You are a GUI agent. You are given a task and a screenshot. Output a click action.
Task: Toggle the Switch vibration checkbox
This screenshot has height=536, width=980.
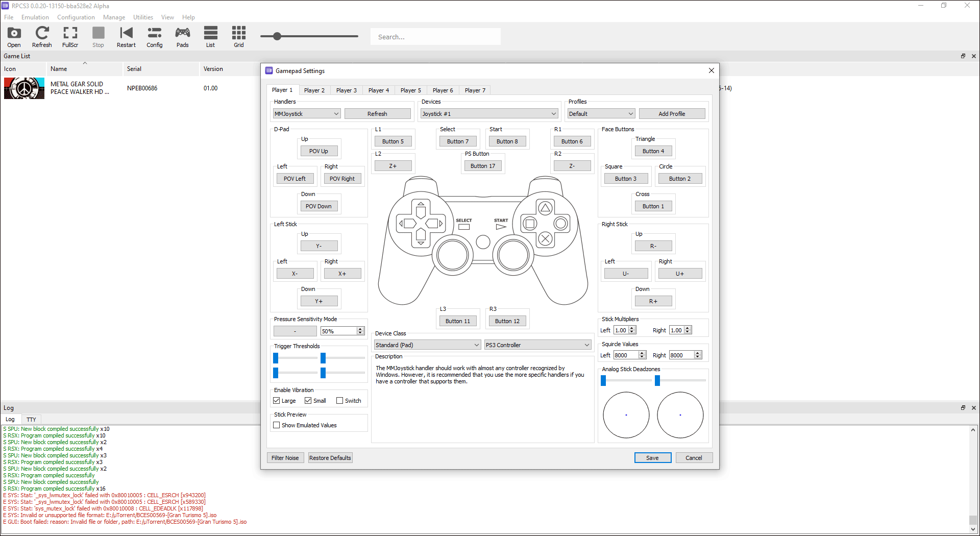pos(340,401)
